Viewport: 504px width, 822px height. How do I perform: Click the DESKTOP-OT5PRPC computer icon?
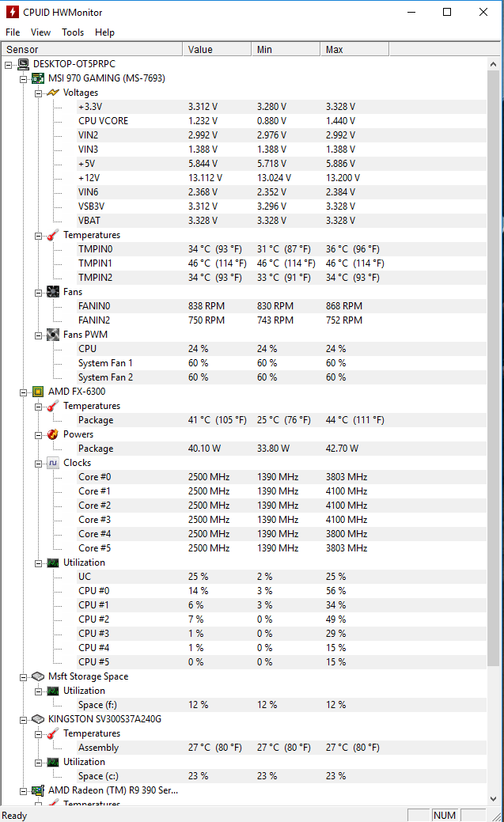(23, 65)
